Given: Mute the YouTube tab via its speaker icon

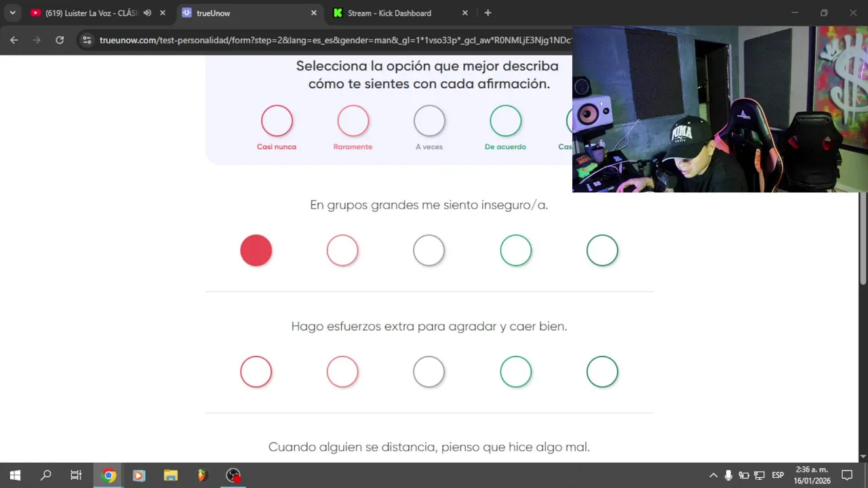Looking at the screenshot, I should [x=147, y=13].
